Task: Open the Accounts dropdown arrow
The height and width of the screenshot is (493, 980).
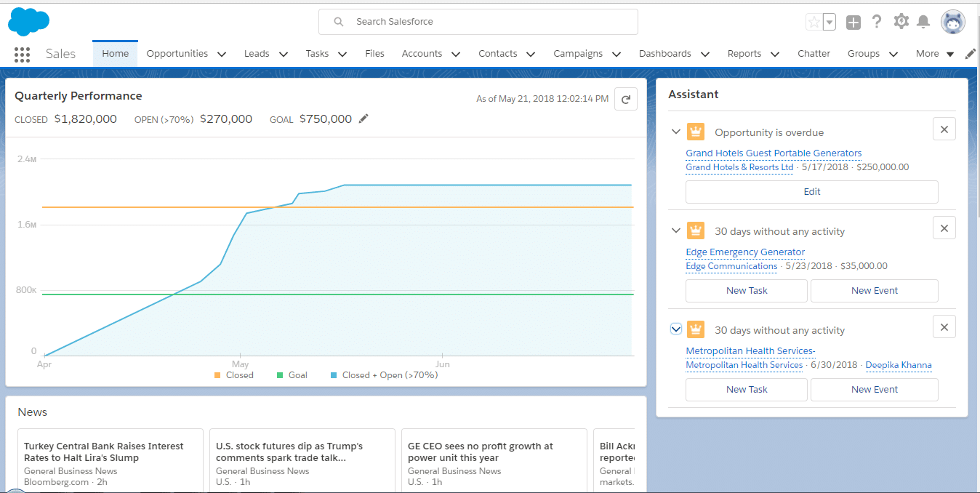Action: click(x=455, y=53)
